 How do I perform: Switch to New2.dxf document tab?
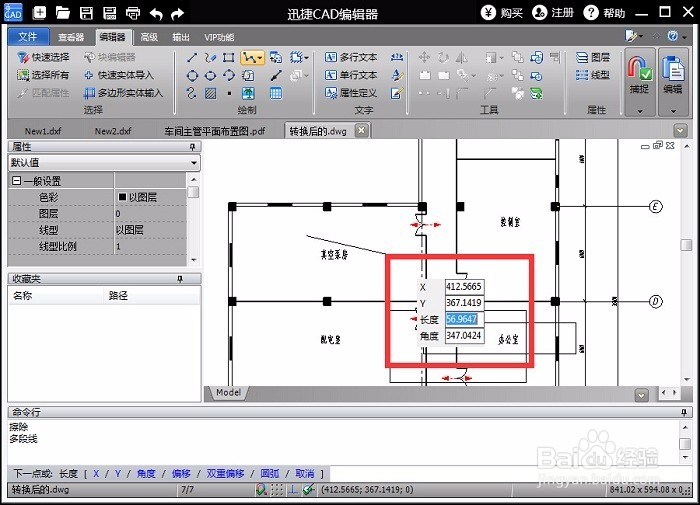[113, 131]
